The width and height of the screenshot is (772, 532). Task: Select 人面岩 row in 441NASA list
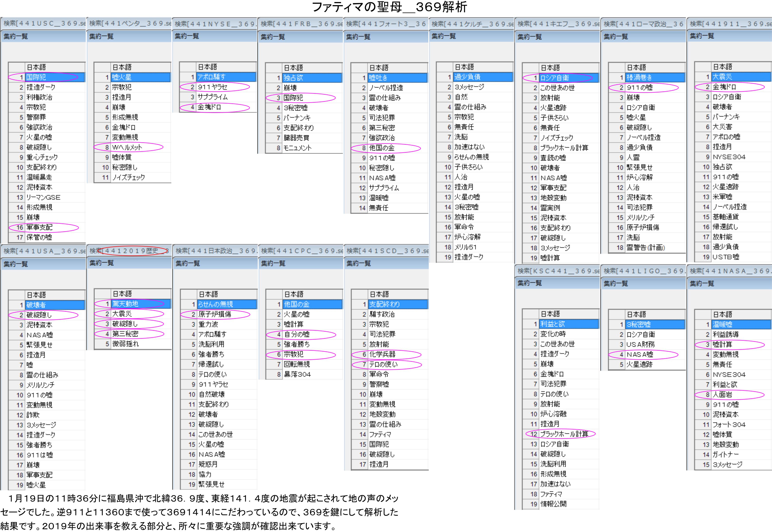[x=723, y=395]
